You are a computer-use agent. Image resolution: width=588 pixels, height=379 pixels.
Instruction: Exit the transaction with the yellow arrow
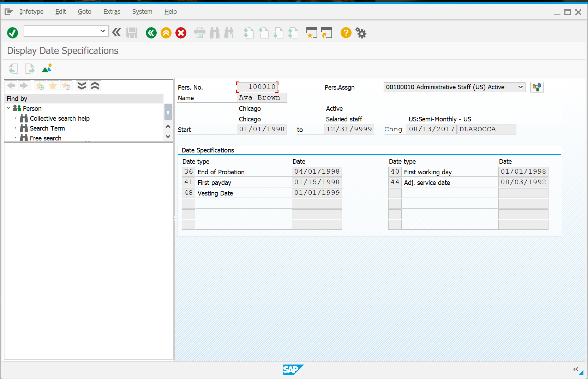point(166,32)
